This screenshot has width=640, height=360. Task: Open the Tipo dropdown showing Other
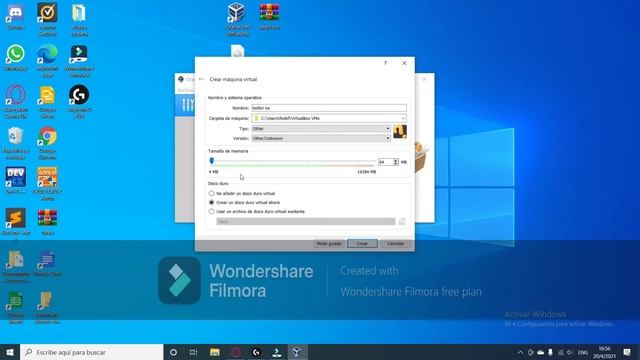click(321, 129)
